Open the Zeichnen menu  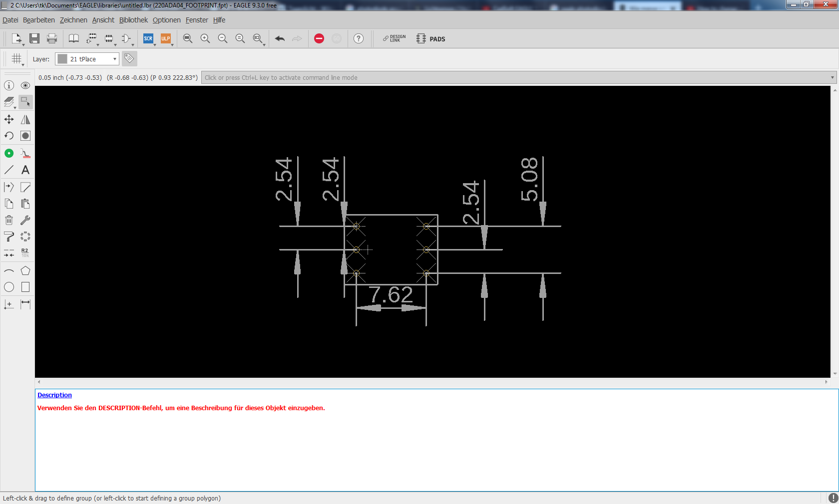(x=73, y=20)
